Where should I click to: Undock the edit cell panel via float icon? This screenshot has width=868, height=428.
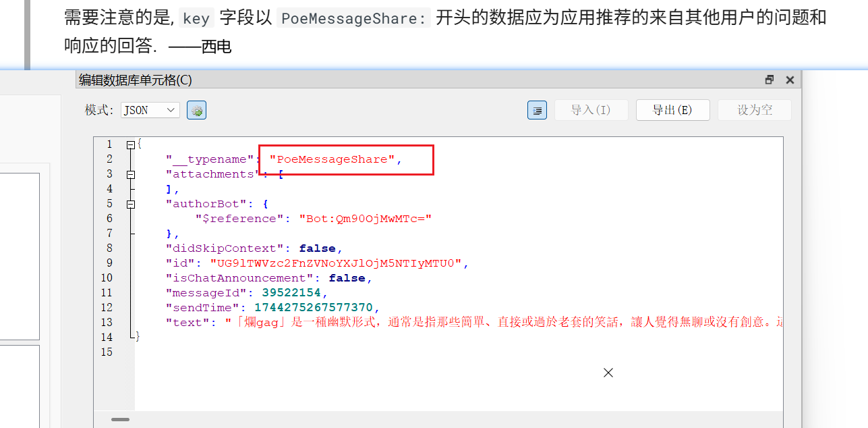coord(770,80)
